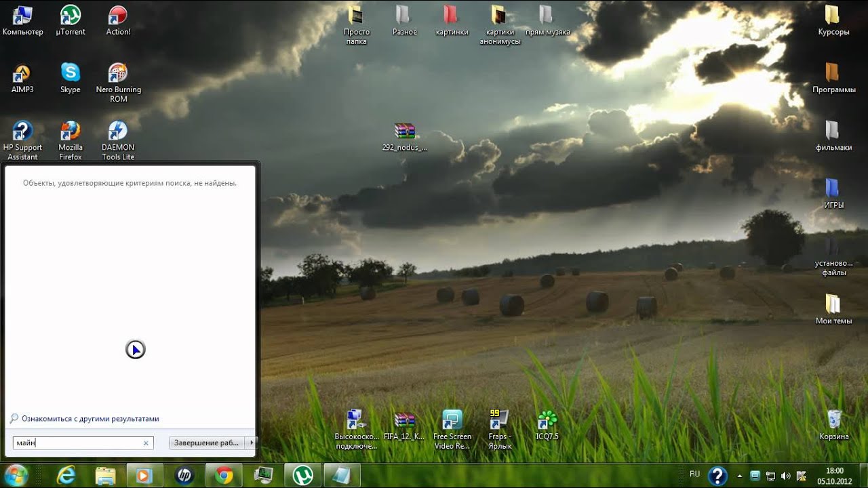
Task: Expand shutdown options arrow next to Завершение
Action: click(x=252, y=443)
